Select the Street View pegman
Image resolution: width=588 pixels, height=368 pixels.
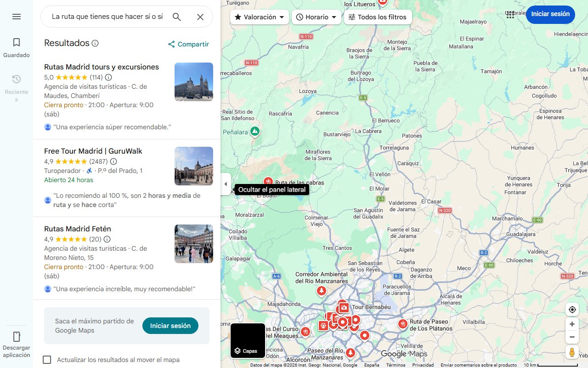click(572, 352)
